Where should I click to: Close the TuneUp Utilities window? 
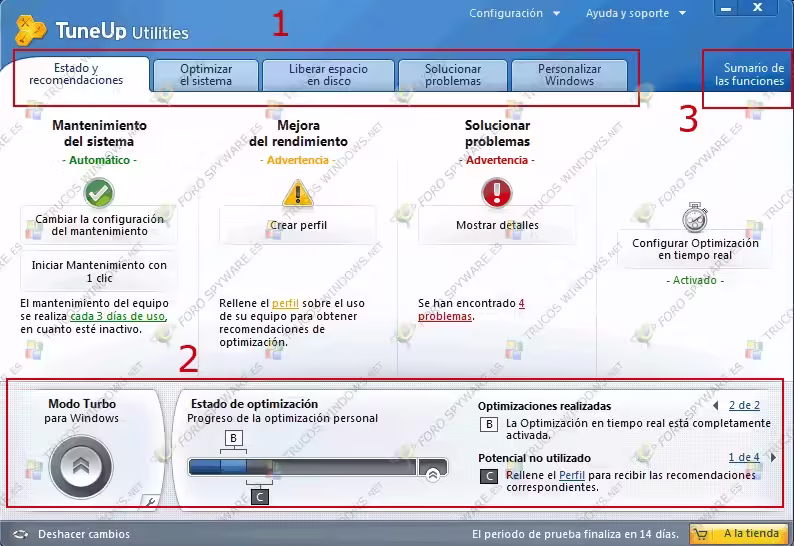[x=758, y=8]
